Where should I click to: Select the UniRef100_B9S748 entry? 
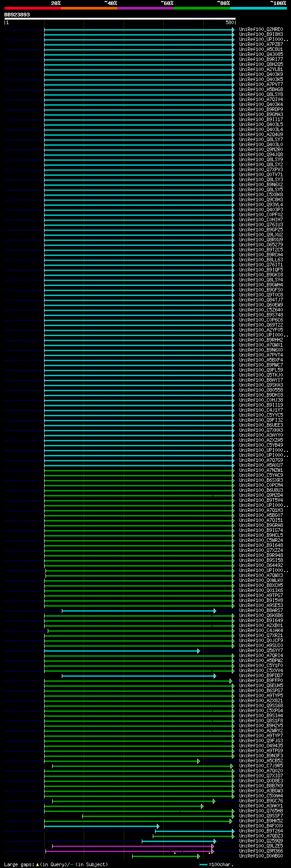click(261, 315)
